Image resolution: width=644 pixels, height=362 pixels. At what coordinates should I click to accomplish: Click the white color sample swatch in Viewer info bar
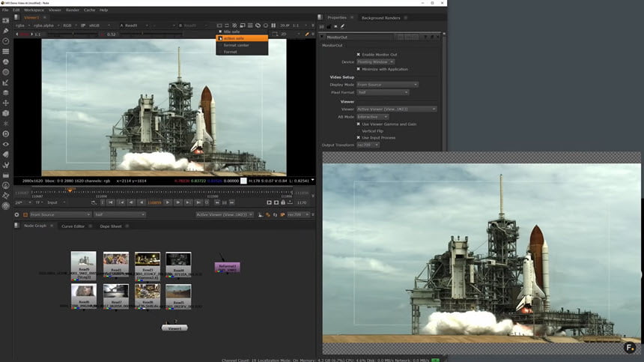click(243, 181)
